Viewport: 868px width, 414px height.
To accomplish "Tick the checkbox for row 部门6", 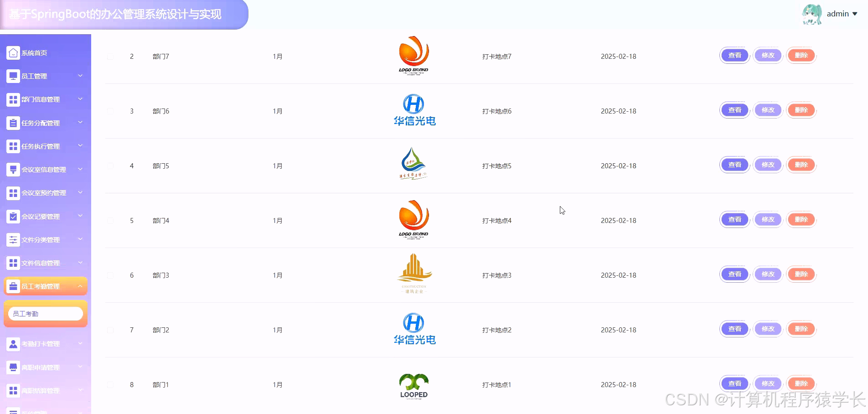I will click(x=110, y=111).
